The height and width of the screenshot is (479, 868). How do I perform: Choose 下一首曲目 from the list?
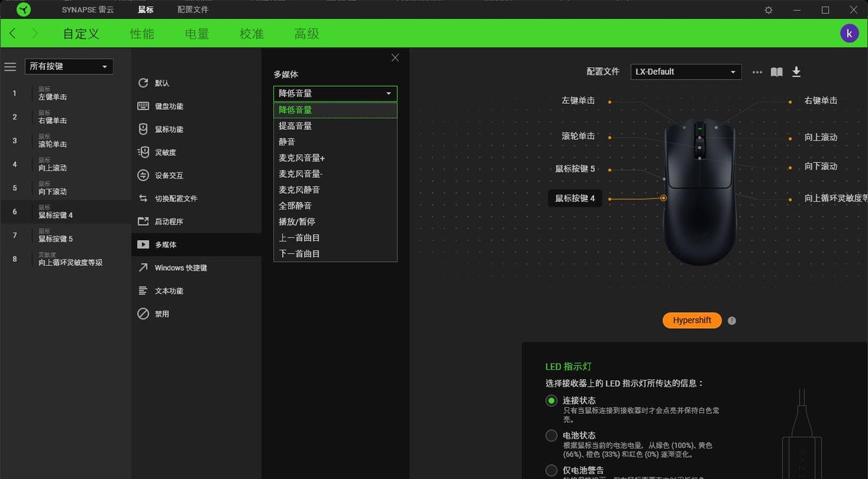(335, 254)
